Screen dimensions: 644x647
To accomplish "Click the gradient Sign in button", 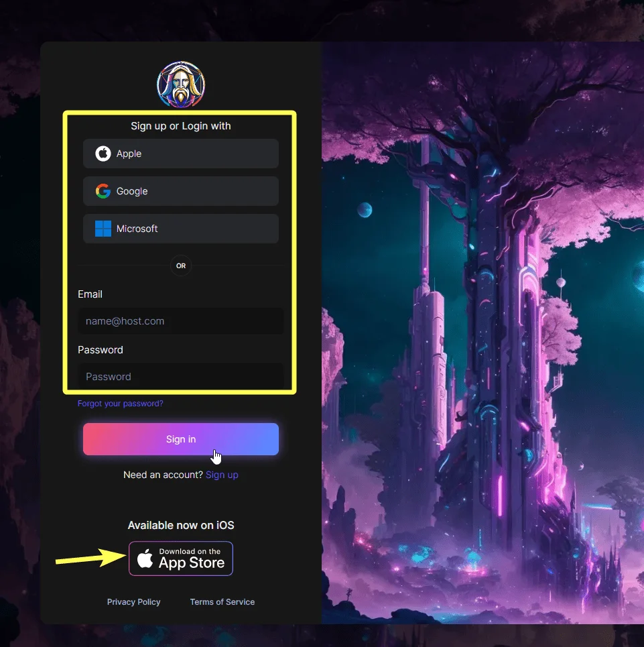I will 180,439.
